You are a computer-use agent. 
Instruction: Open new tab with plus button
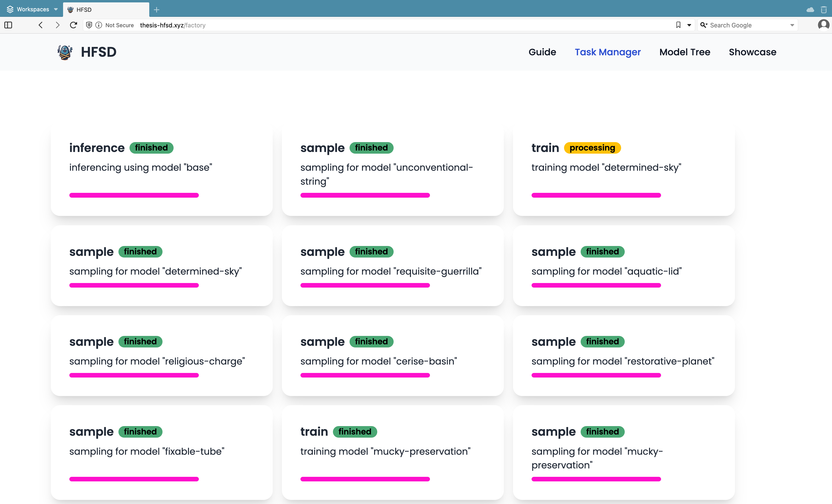[x=156, y=9]
